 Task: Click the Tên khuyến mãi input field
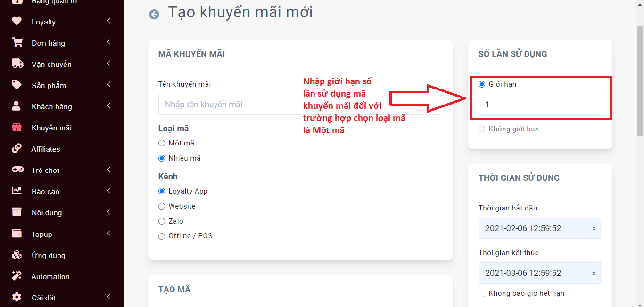[x=300, y=105]
